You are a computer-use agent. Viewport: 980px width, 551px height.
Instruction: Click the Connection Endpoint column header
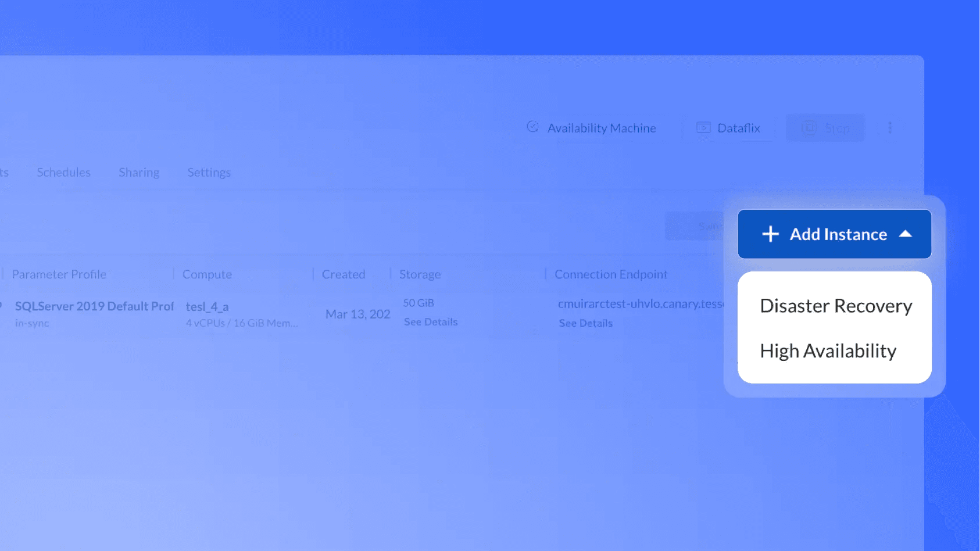pyautogui.click(x=611, y=274)
